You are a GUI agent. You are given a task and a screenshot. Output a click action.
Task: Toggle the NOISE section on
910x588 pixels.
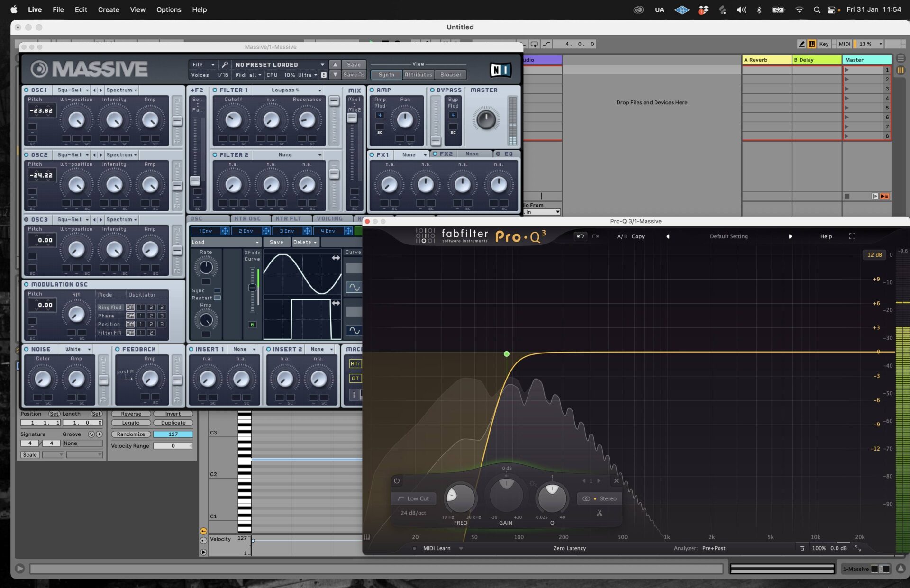[x=27, y=349]
